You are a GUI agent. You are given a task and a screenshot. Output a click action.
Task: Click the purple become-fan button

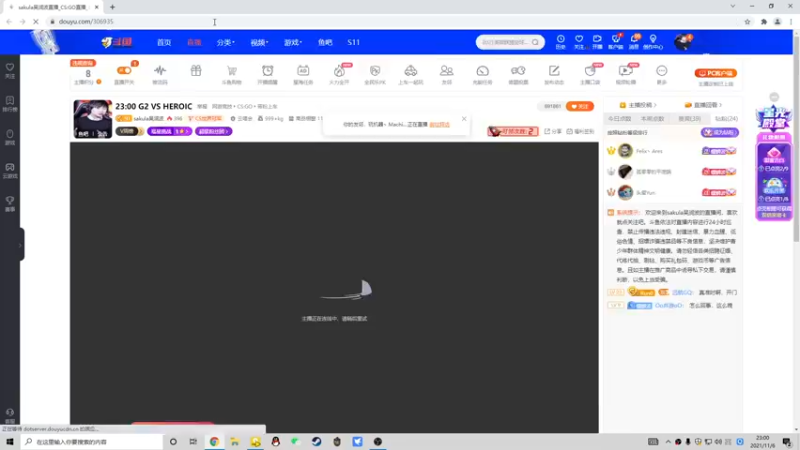(719, 133)
